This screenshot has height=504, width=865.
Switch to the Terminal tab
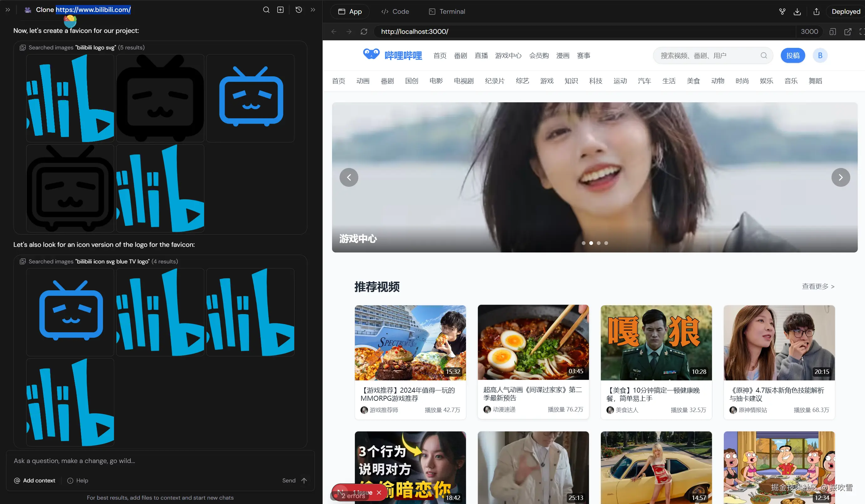tap(447, 12)
